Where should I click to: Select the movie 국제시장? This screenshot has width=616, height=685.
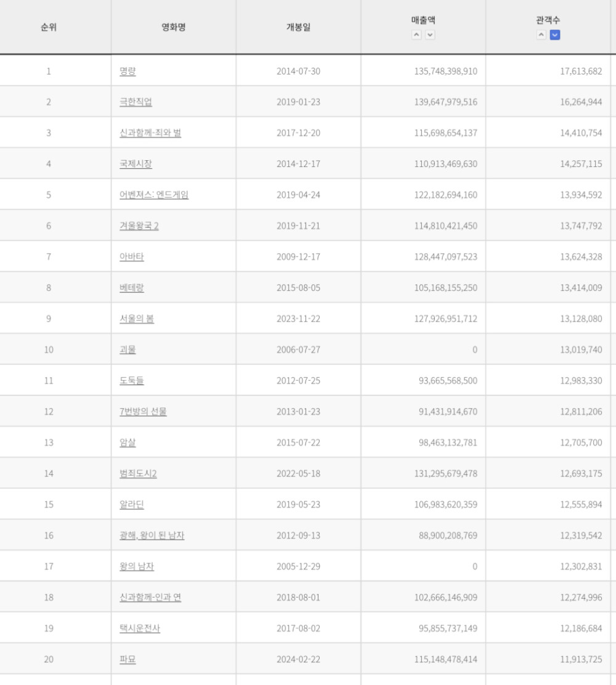point(136,164)
